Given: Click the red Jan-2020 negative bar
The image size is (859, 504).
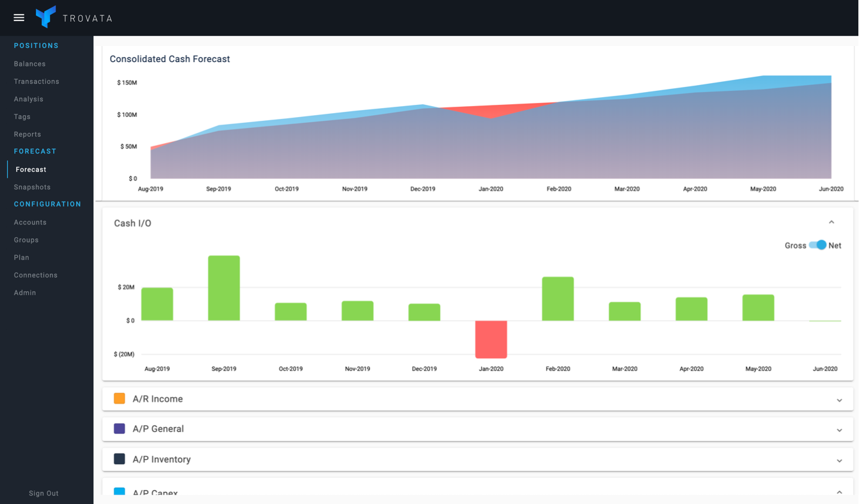Looking at the screenshot, I should [491, 339].
